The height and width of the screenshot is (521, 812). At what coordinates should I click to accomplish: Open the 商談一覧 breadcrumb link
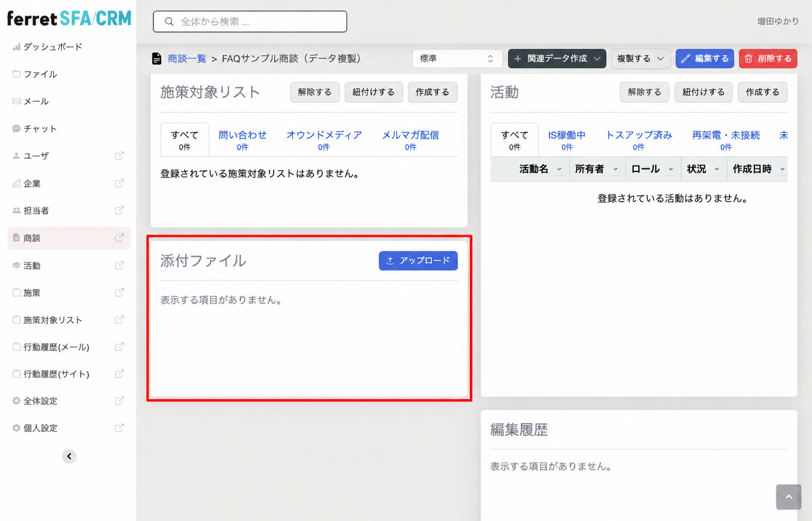[x=187, y=59]
